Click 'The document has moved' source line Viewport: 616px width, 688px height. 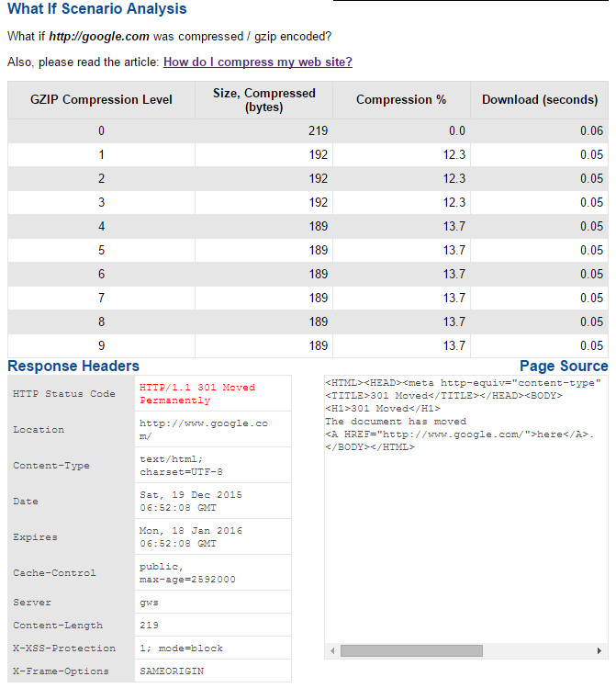[x=396, y=422]
